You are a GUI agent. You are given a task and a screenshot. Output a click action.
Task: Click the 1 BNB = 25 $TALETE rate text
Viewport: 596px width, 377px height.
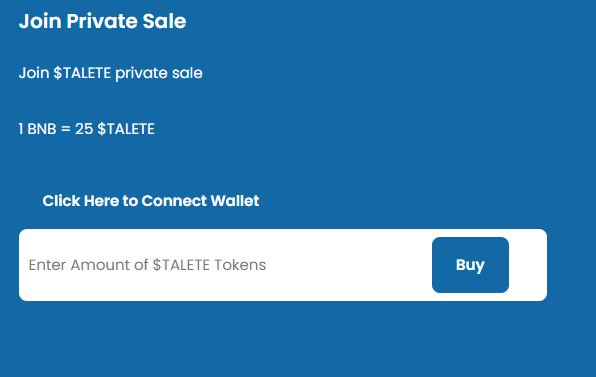87,129
